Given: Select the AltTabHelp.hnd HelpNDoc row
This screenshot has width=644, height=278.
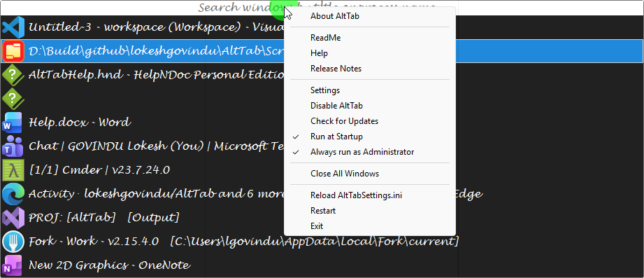Looking at the screenshot, I should pos(322,75).
